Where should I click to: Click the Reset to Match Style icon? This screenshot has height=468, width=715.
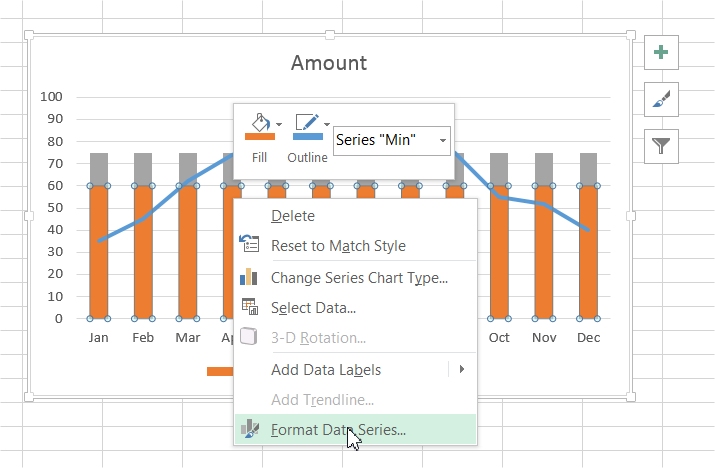(249, 244)
